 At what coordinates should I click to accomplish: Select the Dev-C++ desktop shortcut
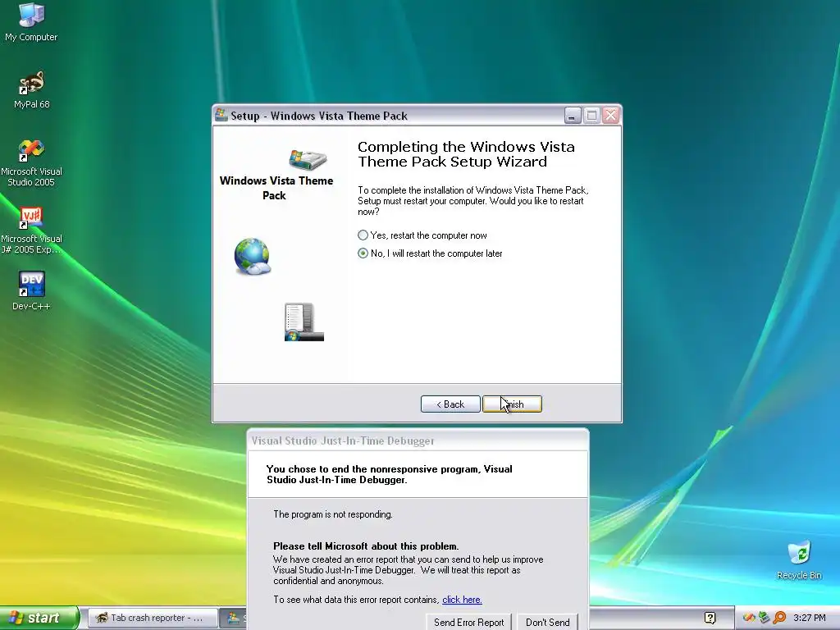[31, 290]
